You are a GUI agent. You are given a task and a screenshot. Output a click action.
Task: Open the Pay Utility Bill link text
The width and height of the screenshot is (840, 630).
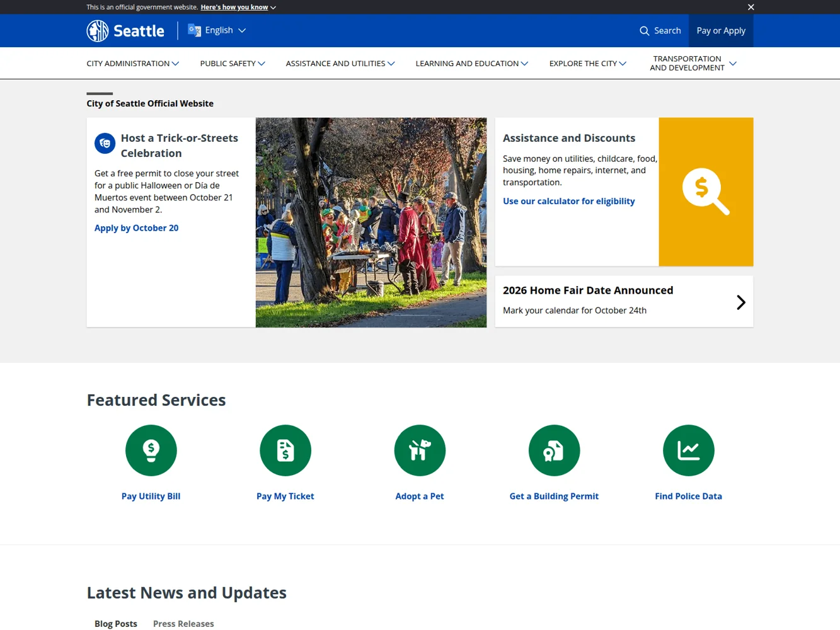pyautogui.click(x=151, y=496)
